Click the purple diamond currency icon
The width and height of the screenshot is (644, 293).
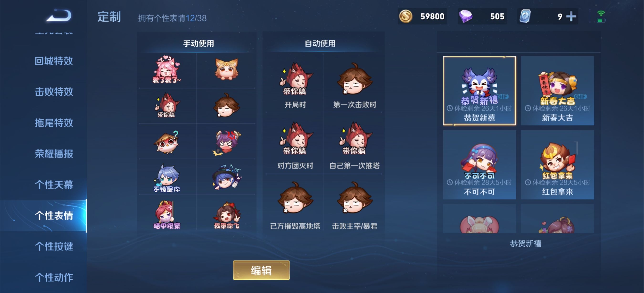tap(466, 16)
